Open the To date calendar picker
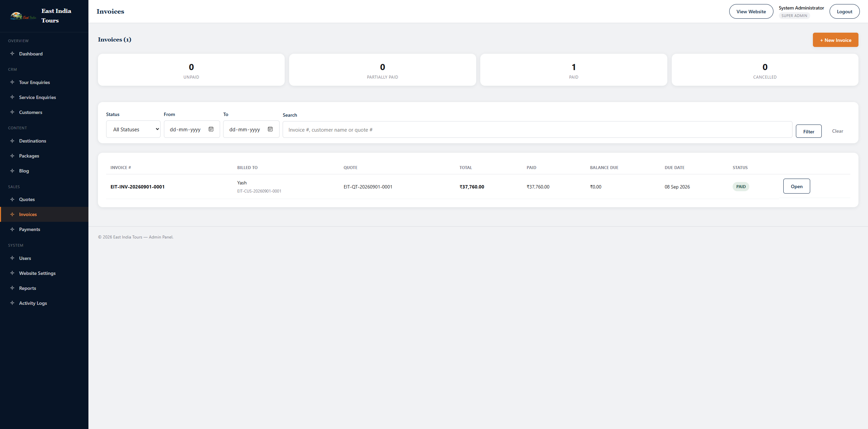 (270, 129)
